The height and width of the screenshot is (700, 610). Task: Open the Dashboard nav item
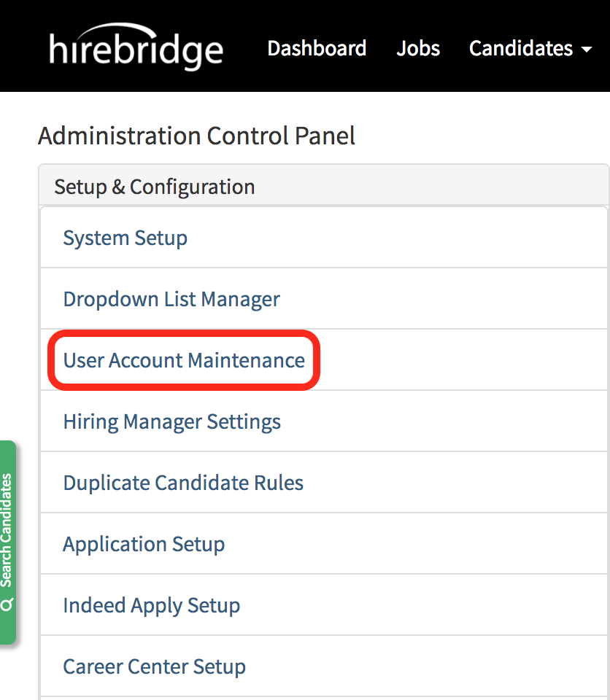pyautogui.click(x=317, y=48)
